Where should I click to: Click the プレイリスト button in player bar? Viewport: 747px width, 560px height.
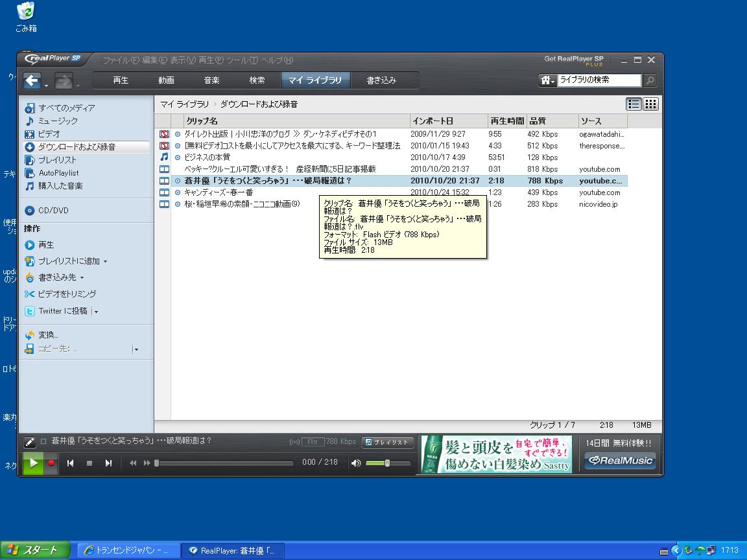click(387, 442)
